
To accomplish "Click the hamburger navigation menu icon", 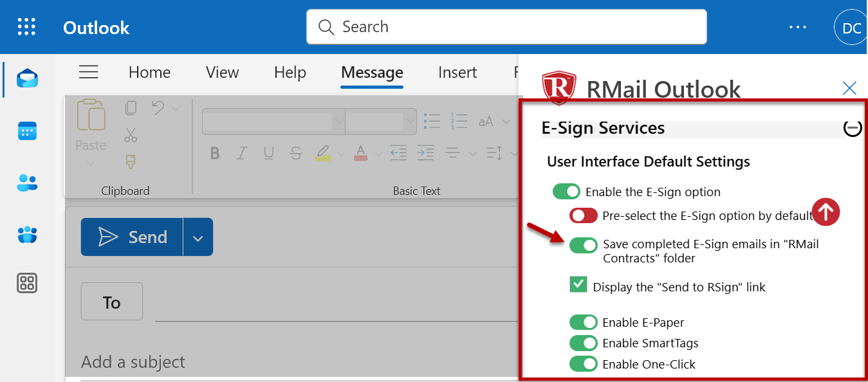I will [x=88, y=72].
